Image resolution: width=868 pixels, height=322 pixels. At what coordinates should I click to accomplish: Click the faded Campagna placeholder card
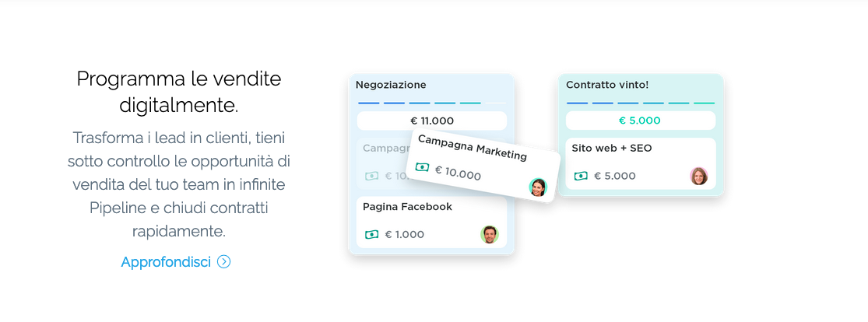tap(382, 164)
